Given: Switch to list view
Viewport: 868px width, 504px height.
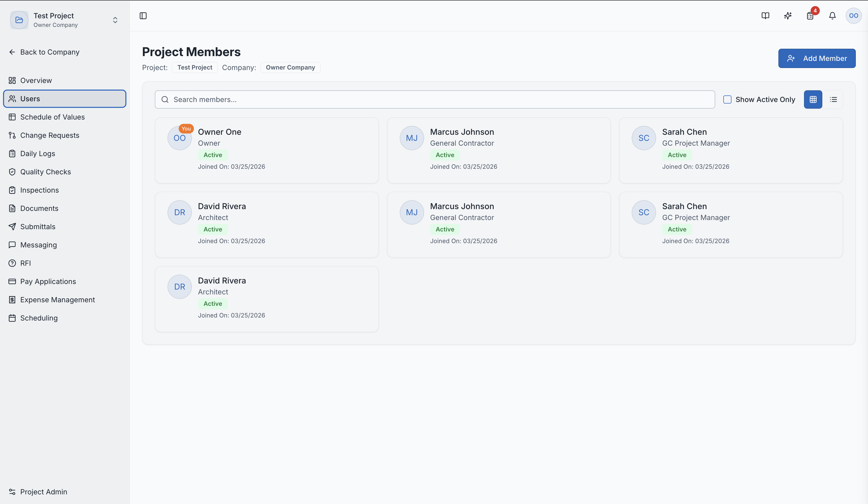Looking at the screenshot, I should pyautogui.click(x=833, y=99).
